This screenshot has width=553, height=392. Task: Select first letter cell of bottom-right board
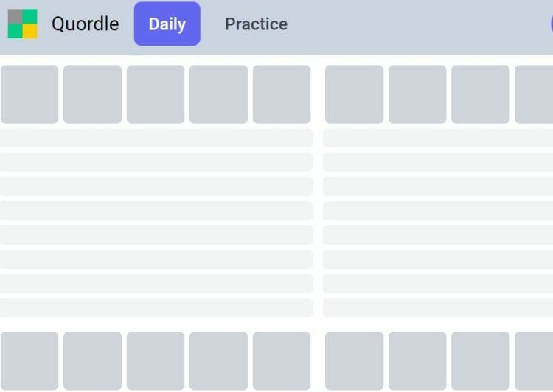click(355, 360)
